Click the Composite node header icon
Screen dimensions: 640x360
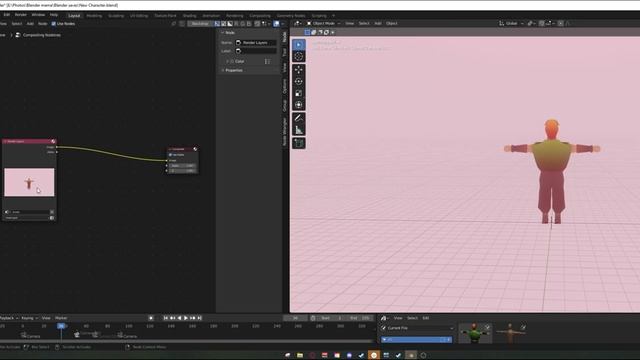tap(195, 149)
